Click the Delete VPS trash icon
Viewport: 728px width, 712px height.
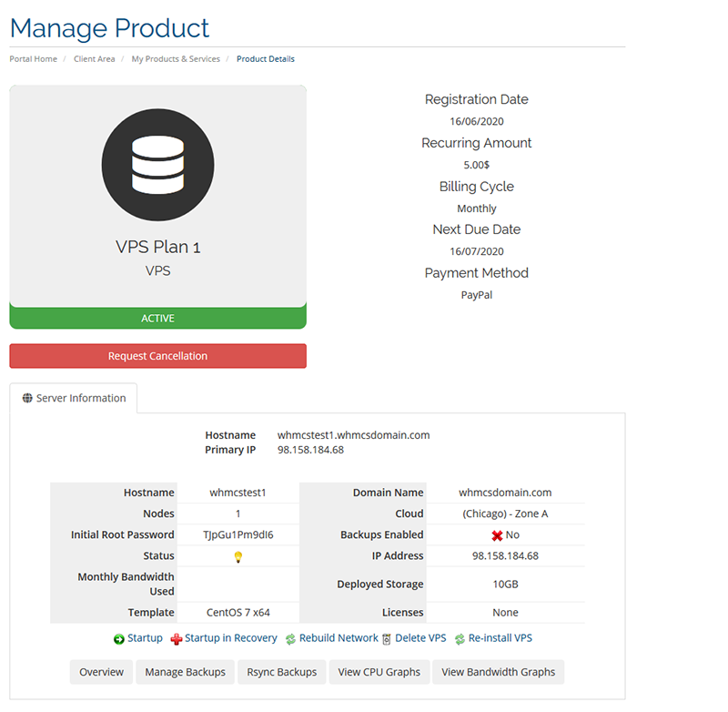tap(386, 639)
